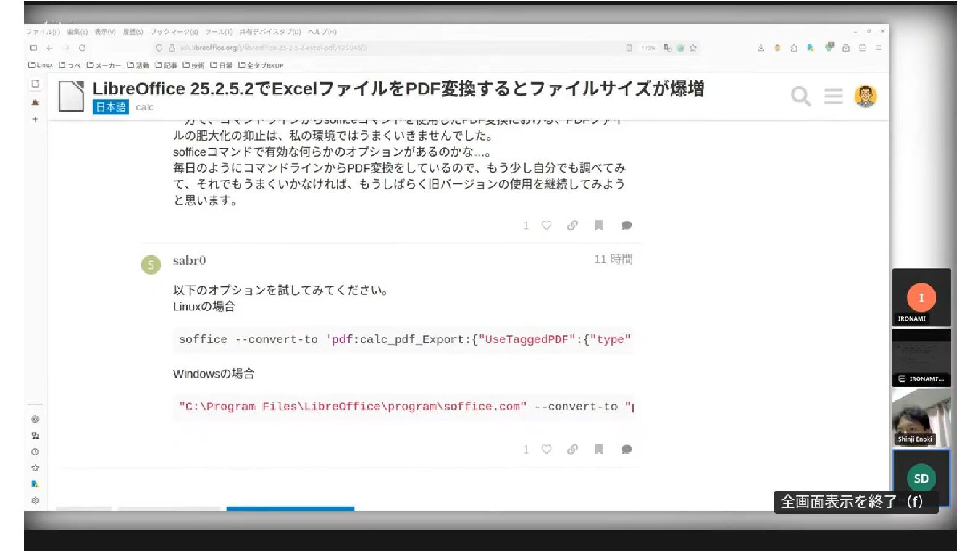Open the 表示(V) menu

(x=105, y=31)
